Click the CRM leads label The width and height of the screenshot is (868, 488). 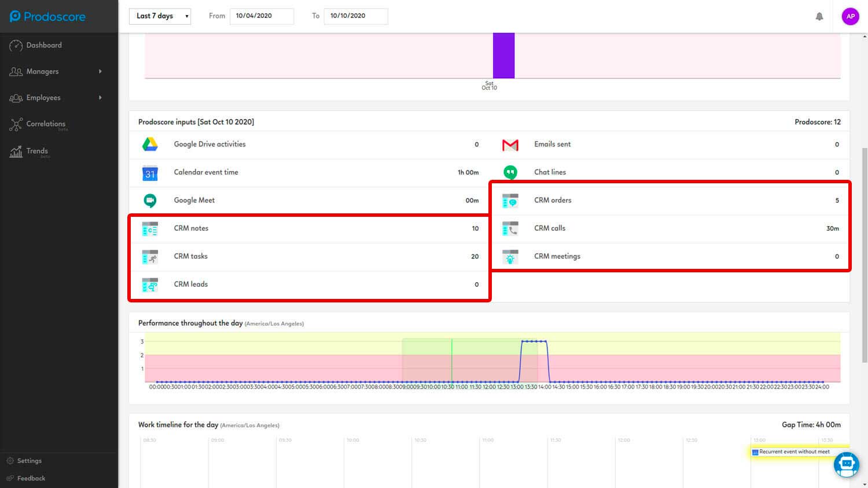191,284
